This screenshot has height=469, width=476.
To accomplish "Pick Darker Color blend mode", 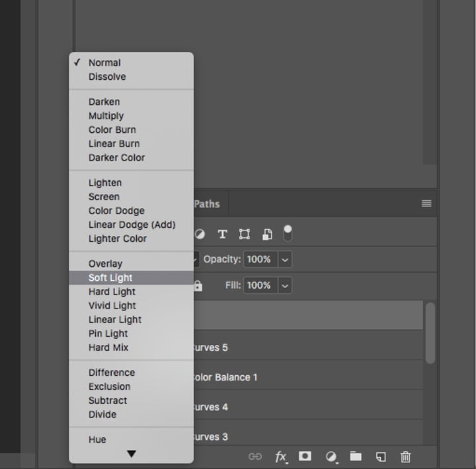I will click(x=131, y=158).
